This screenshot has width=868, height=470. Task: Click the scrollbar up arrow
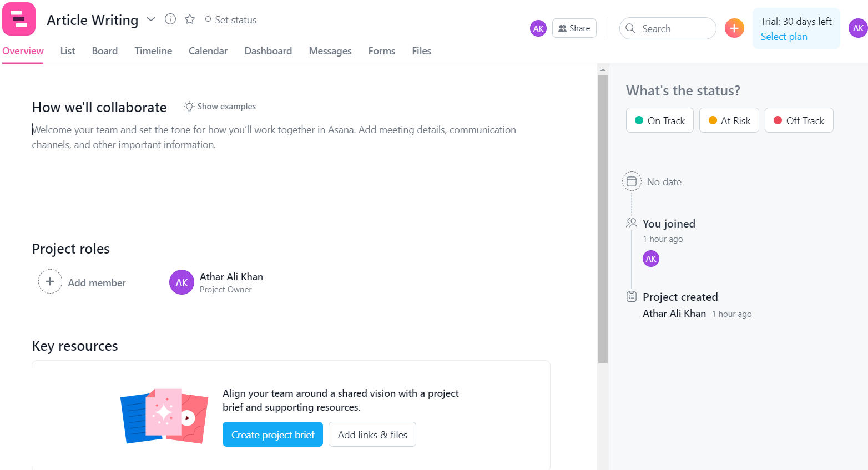[603, 70]
